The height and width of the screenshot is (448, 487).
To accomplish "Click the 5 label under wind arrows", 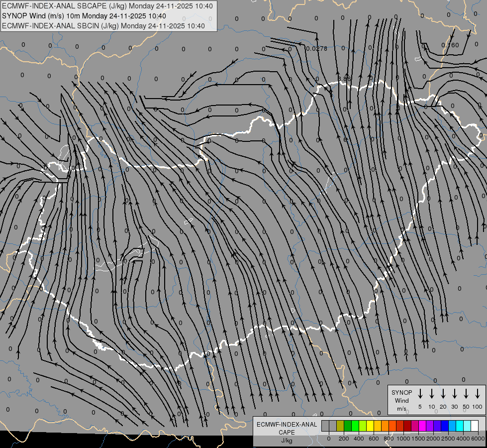I will pyautogui.click(x=420, y=407).
